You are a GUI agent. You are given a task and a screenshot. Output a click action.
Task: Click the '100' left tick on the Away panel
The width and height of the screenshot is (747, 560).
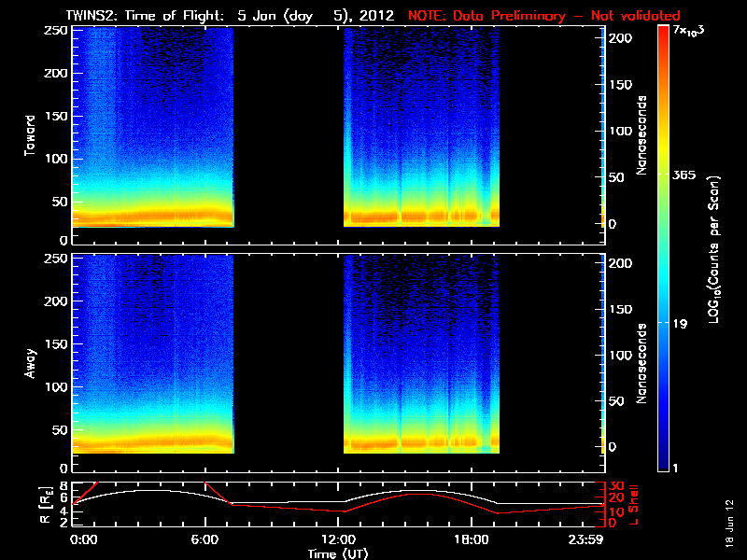[x=56, y=386]
